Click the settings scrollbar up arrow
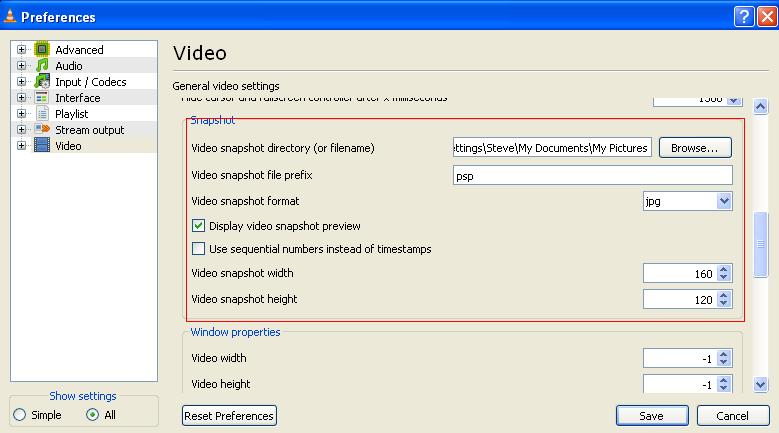This screenshot has height=433, width=779. click(760, 106)
